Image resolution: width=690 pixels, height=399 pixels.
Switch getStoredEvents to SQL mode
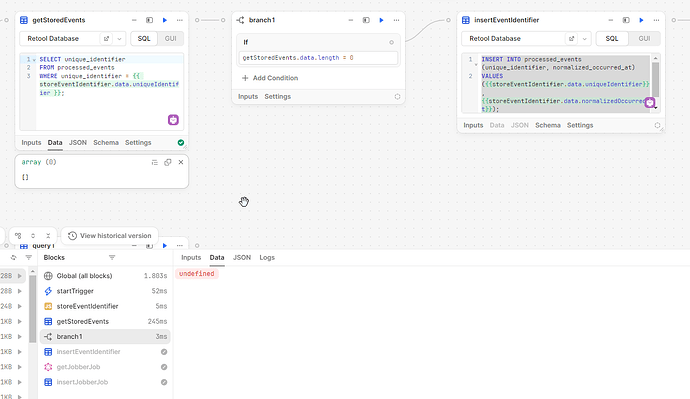click(144, 39)
